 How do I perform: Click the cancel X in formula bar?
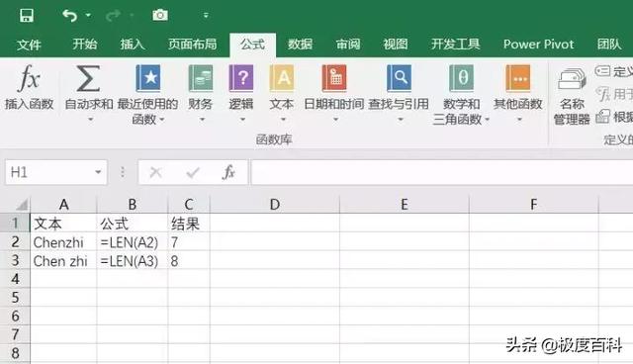156,173
